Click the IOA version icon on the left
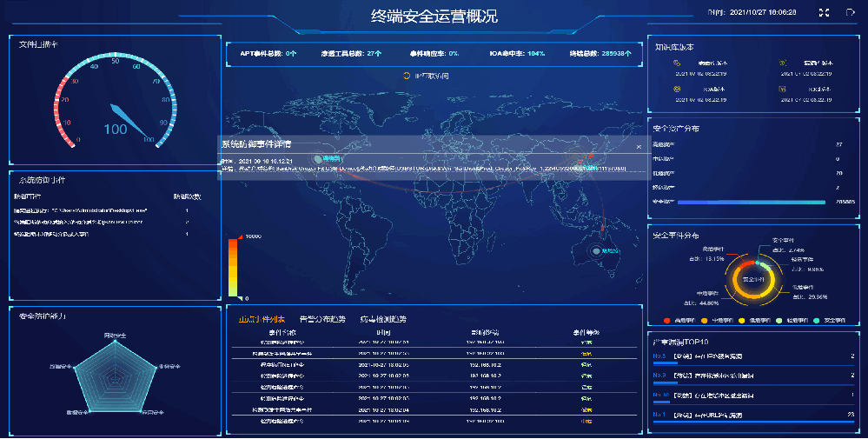Image resolution: width=868 pixels, height=439 pixels. [x=678, y=89]
